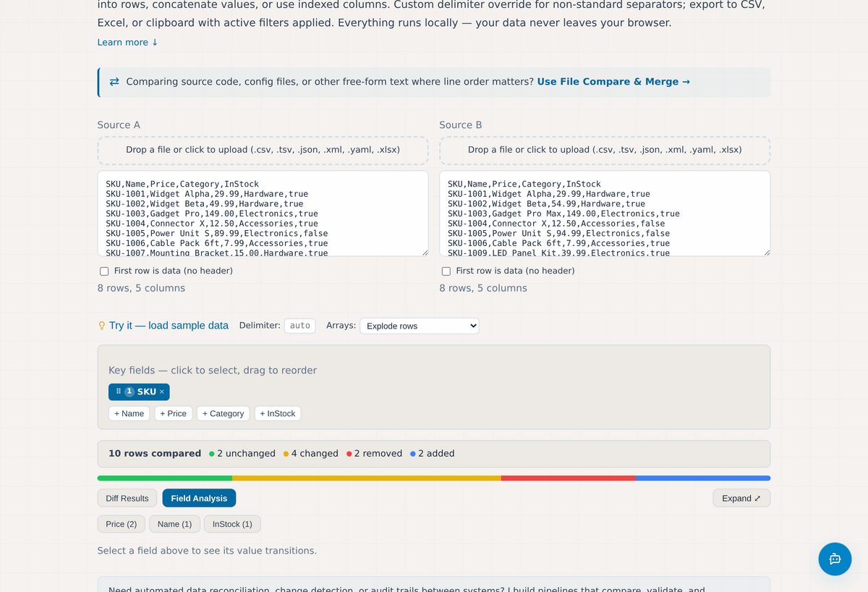Viewport: 868px width, 592px height.
Task: Select the Field Analysis tab
Action: click(x=199, y=498)
